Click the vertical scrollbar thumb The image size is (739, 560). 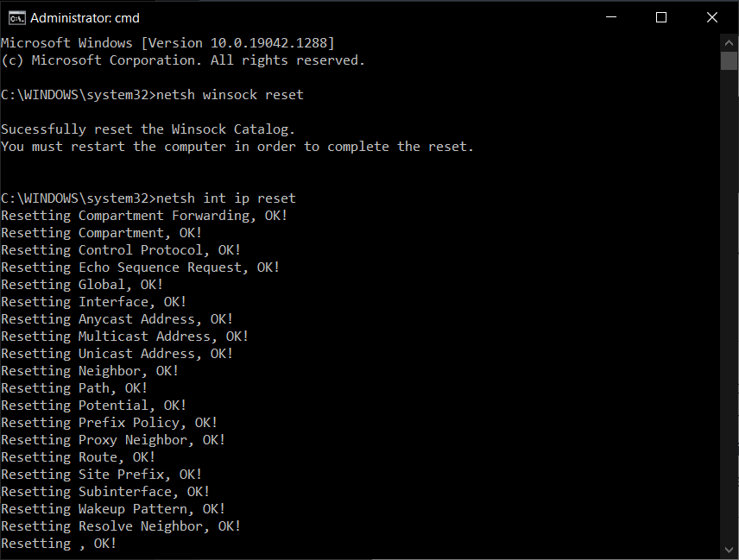pyautogui.click(x=729, y=60)
